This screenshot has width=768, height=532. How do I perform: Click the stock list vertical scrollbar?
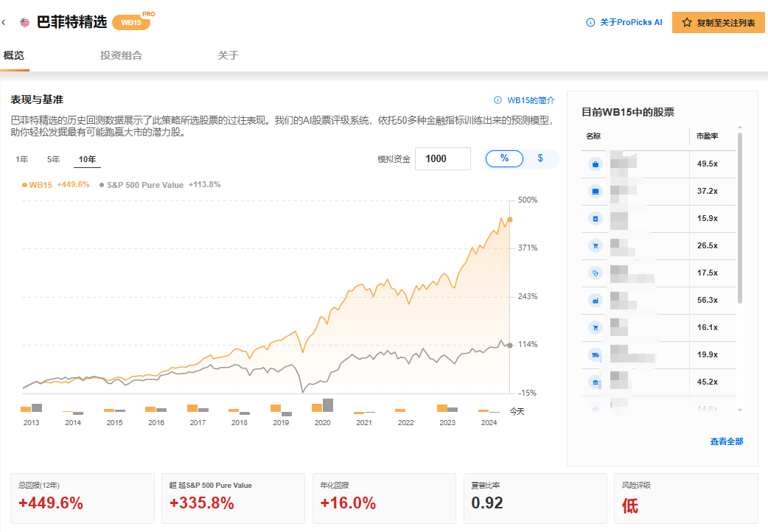740,221
